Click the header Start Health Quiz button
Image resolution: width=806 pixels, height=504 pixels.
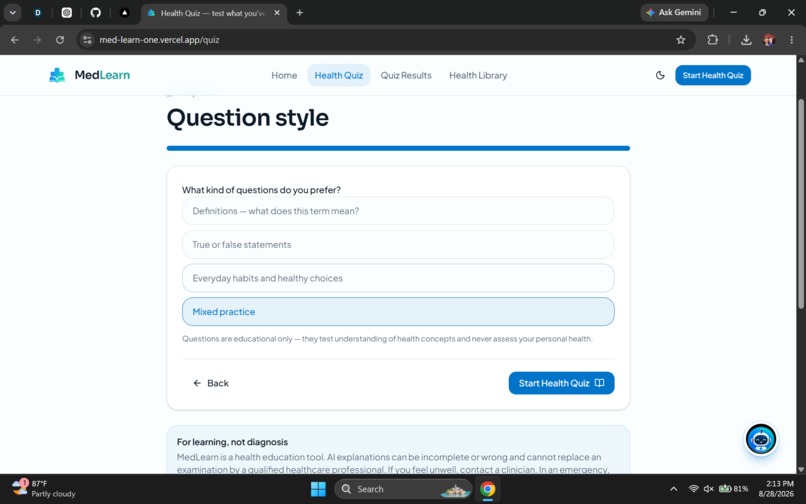coord(713,75)
